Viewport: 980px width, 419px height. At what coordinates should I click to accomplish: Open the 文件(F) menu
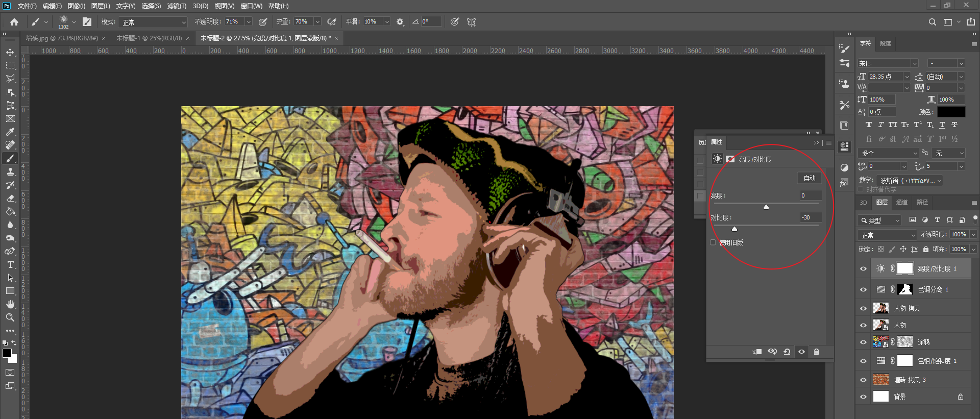[x=27, y=6]
